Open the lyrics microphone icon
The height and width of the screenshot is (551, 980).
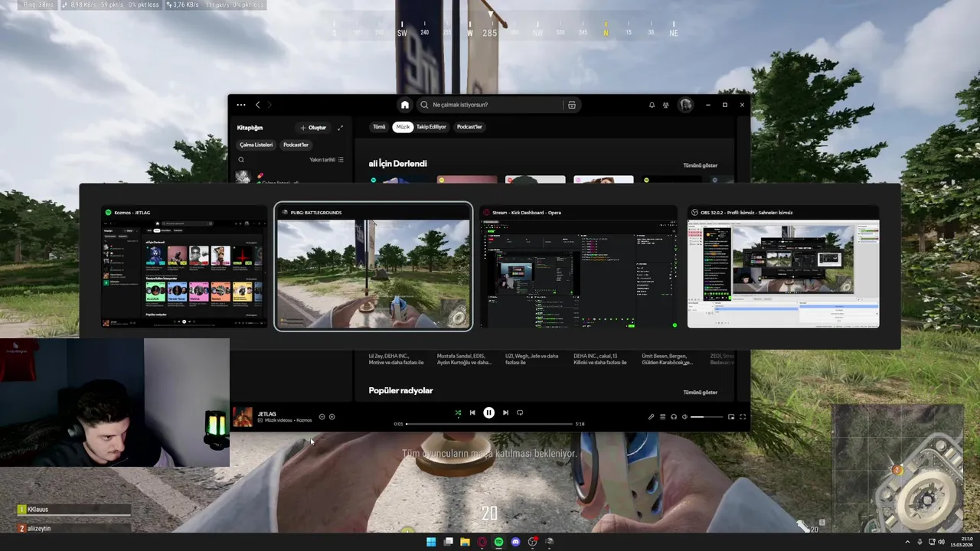652,417
